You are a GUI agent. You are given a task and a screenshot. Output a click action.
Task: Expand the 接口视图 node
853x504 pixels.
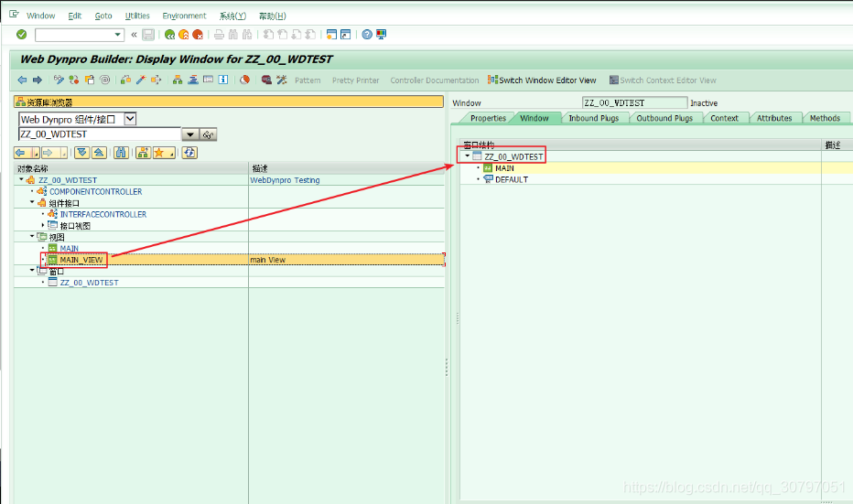point(43,225)
